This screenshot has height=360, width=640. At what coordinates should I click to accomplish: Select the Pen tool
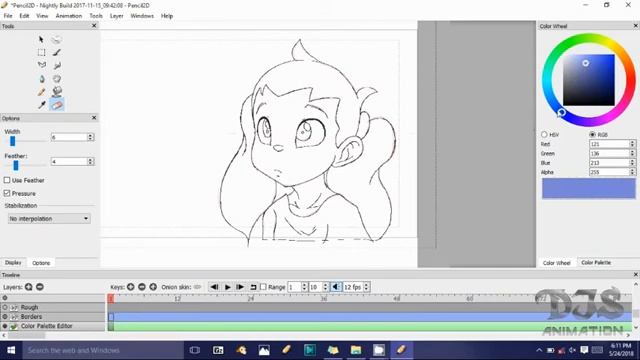(41, 78)
